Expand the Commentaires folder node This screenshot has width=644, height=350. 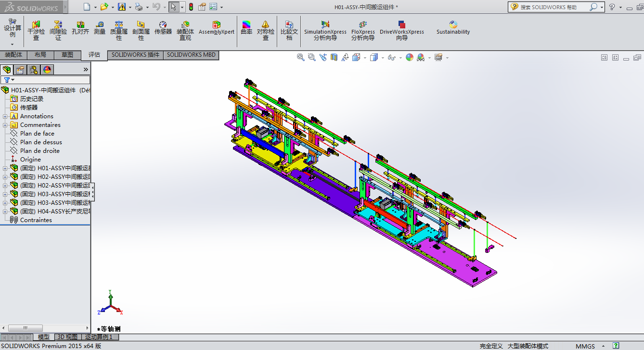pyautogui.click(x=5, y=125)
